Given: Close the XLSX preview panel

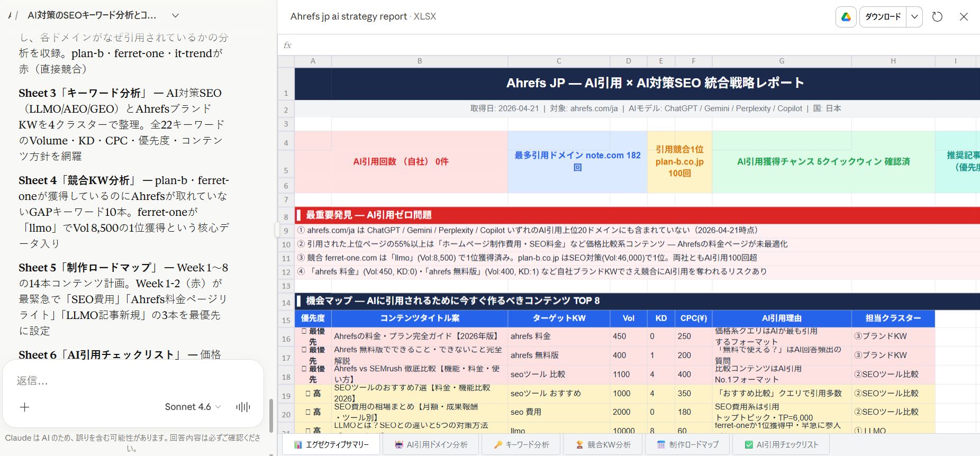Looking at the screenshot, I should pyautogui.click(x=964, y=17).
